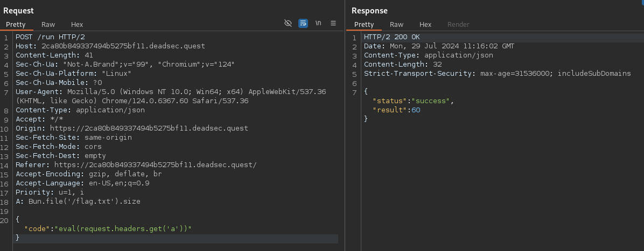This screenshot has width=644, height=251.
Task: Click the Host header line in Request
Action: 110,46
